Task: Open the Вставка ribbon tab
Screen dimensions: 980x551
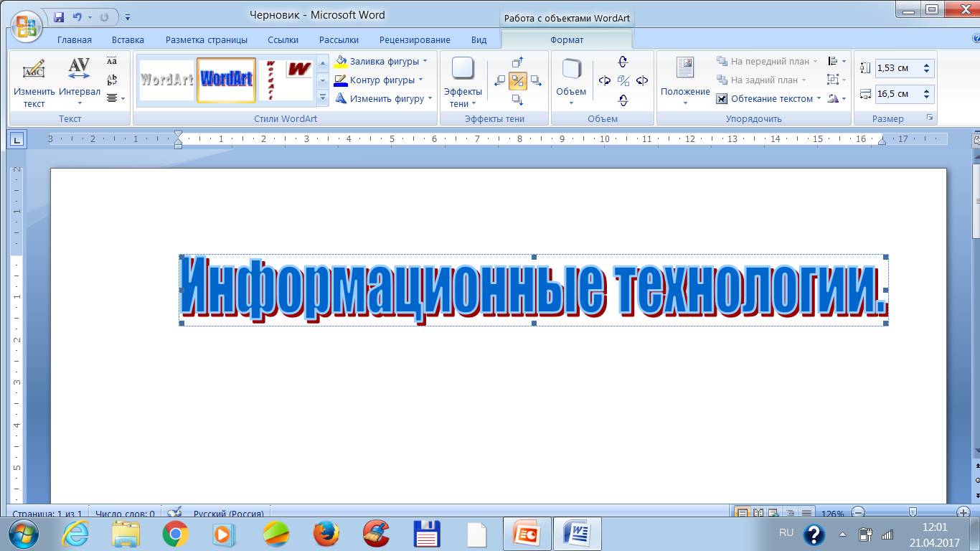Action: tap(128, 40)
